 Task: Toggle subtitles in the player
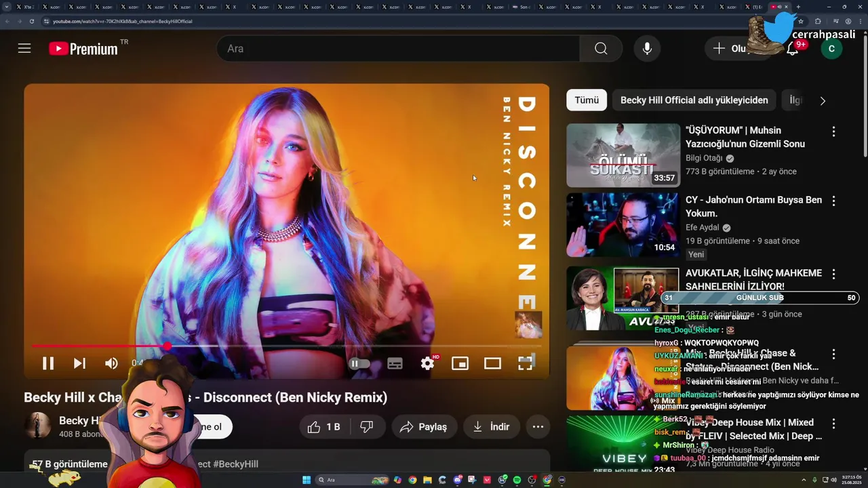395,363
